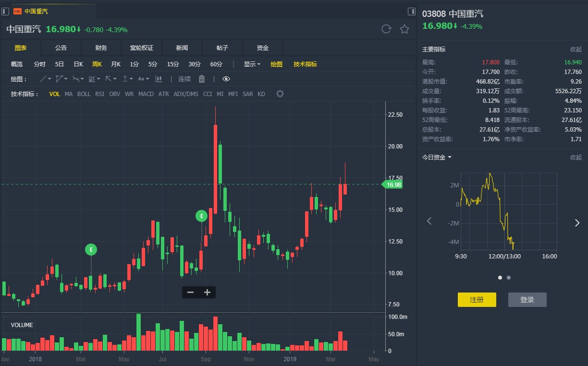This screenshot has width=588, height=366.
Task: Open line tool dropdown arrow
Action: pos(49,79)
